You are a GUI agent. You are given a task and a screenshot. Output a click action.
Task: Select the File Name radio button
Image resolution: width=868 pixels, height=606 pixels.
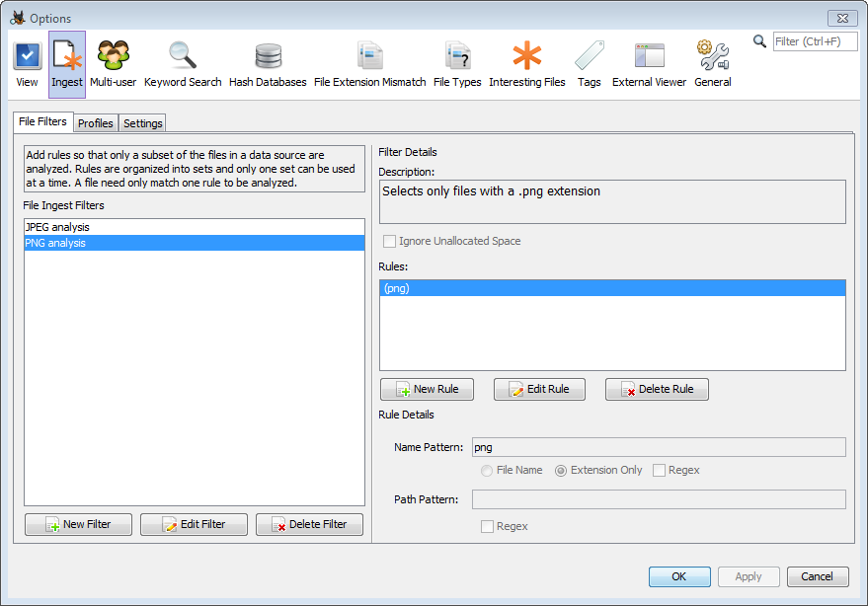(487, 471)
